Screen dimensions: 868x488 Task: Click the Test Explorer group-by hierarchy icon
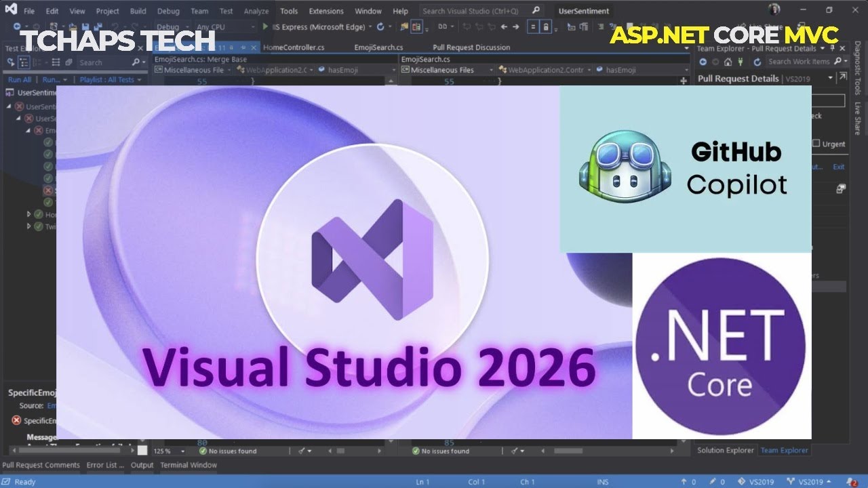[x=24, y=62]
